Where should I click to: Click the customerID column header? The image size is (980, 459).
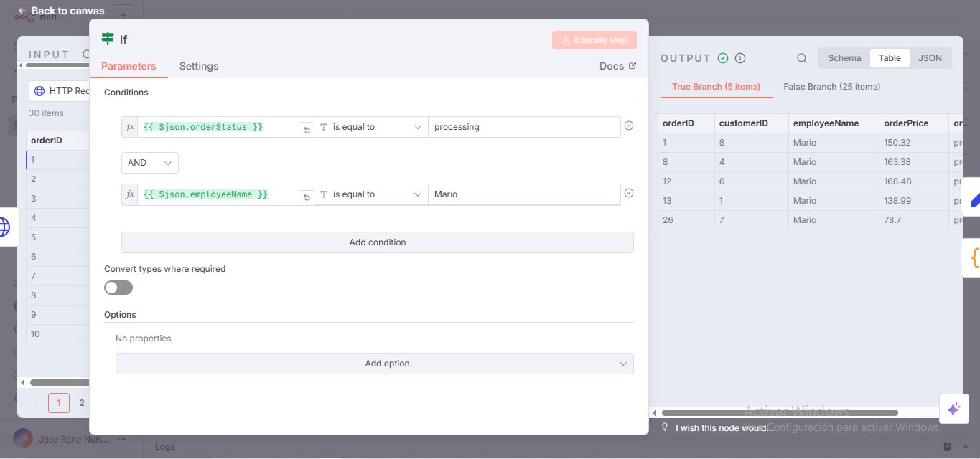752,123
